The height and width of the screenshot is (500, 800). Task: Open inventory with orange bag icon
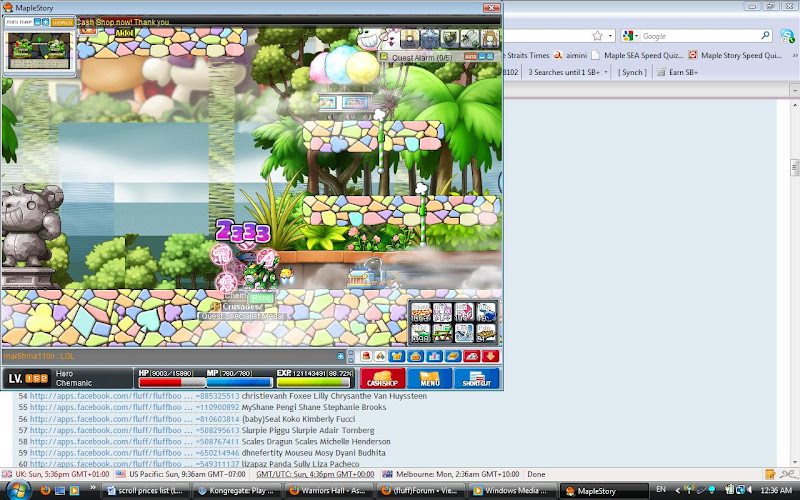coord(415,356)
